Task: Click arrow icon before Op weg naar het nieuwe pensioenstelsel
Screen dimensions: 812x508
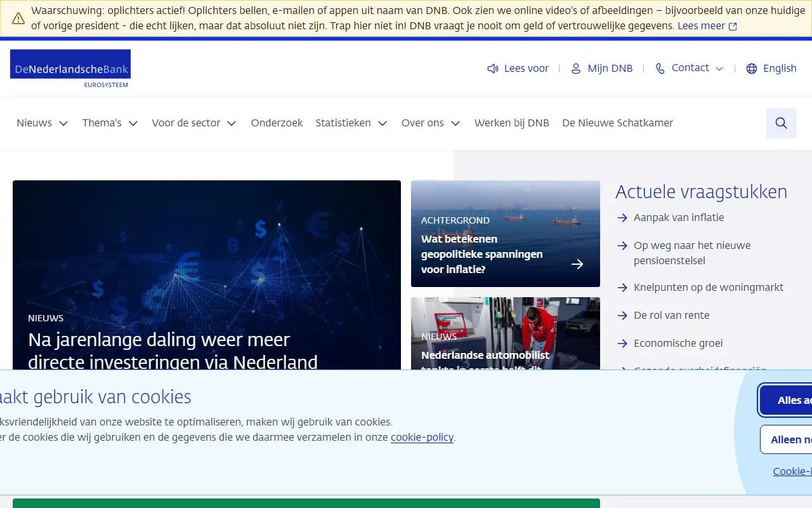Action: (x=622, y=246)
